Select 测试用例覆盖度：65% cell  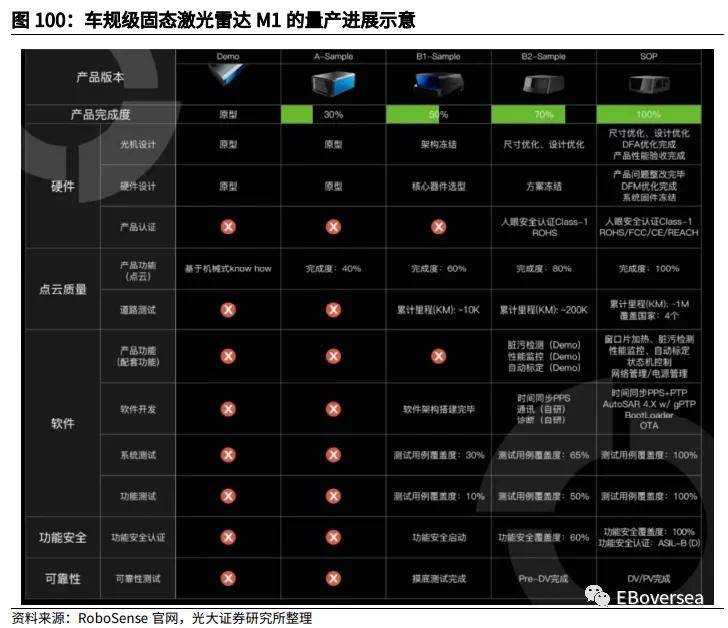(x=544, y=455)
